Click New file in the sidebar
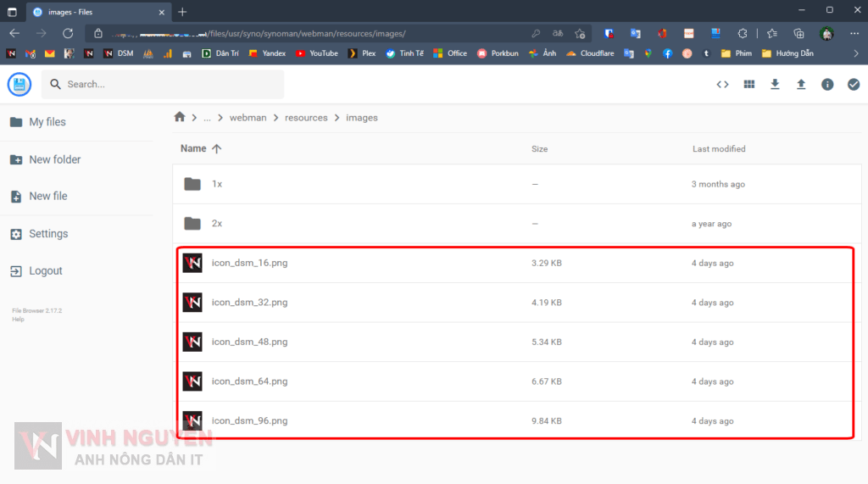This screenshot has height=484, width=868. pos(47,196)
